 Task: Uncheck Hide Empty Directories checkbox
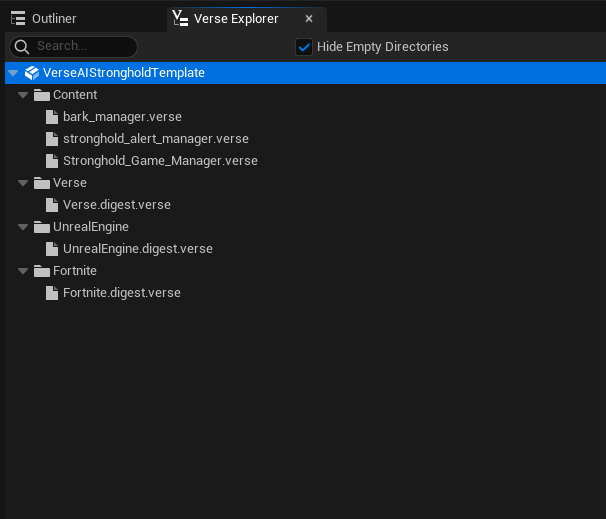click(304, 47)
